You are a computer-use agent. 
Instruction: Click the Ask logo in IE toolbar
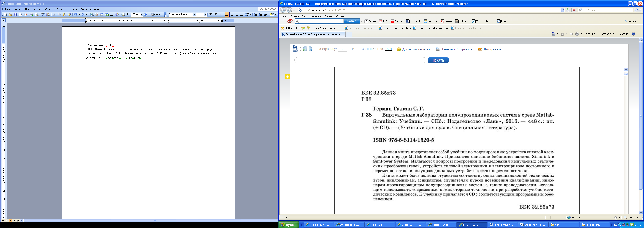(290, 21)
